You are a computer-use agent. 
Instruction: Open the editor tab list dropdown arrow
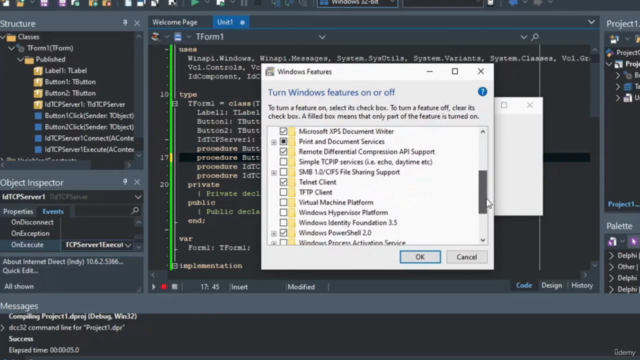[x=591, y=22]
